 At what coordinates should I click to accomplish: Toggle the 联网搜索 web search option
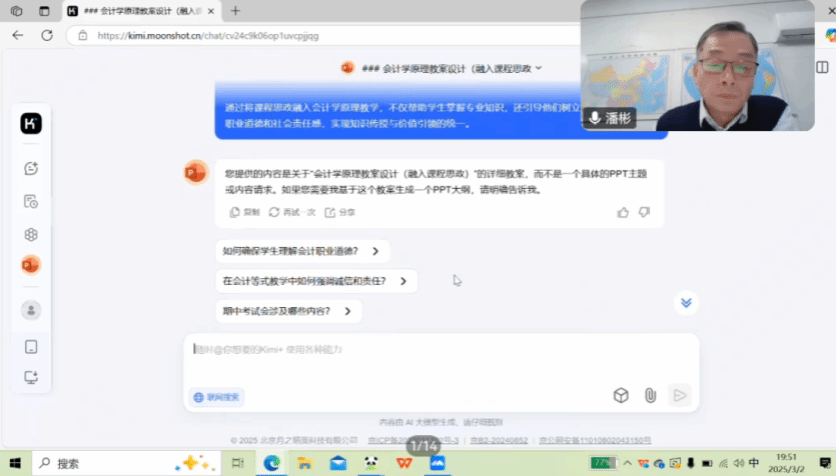(217, 397)
